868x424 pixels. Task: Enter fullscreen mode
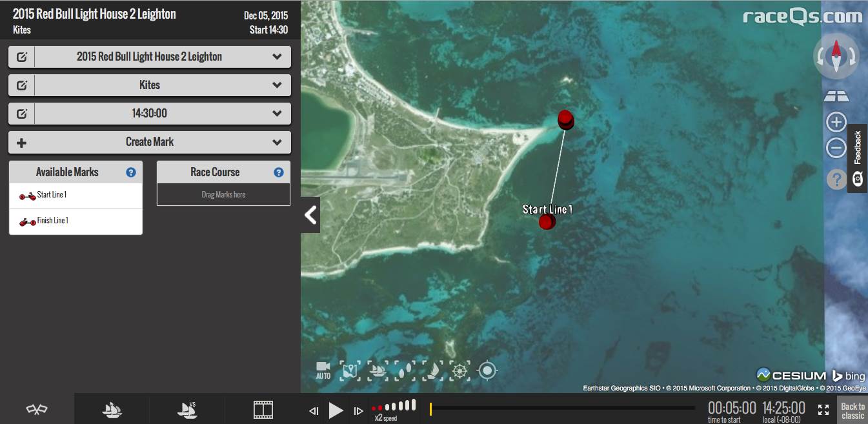(x=823, y=410)
